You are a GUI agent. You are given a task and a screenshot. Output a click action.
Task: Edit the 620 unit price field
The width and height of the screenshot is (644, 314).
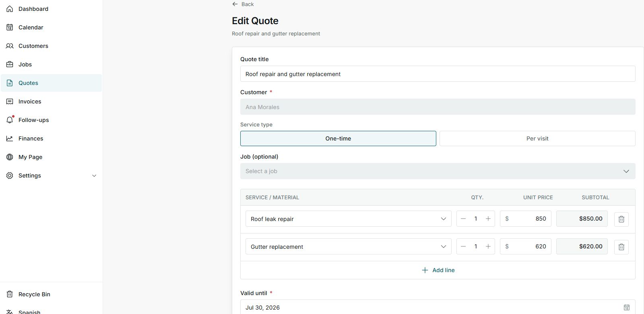point(526,246)
